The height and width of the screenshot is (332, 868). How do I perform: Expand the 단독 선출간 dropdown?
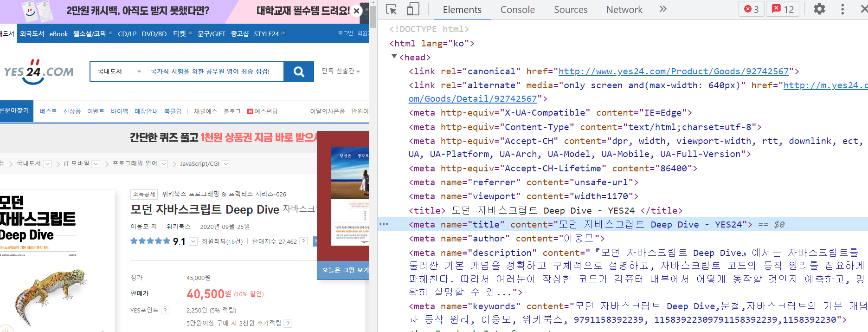coord(341,71)
